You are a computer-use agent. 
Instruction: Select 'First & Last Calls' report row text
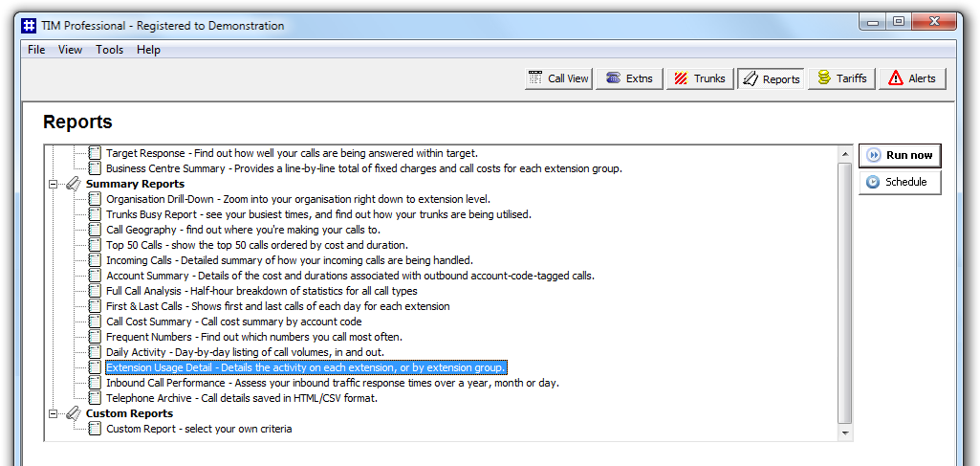[x=277, y=306]
